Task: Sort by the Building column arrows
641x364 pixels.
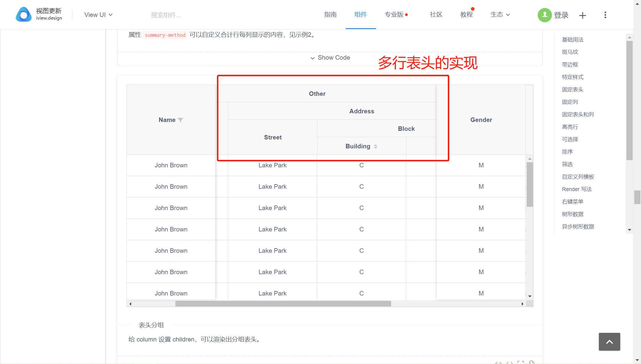Action: pyautogui.click(x=376, y=146)
